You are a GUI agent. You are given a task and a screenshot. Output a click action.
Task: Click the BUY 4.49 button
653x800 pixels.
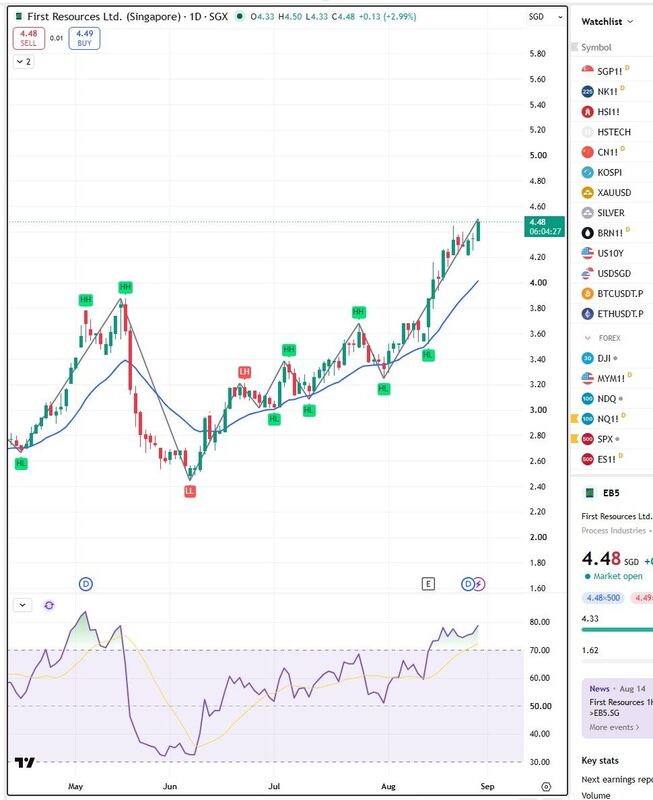click(x=84, y=38)
